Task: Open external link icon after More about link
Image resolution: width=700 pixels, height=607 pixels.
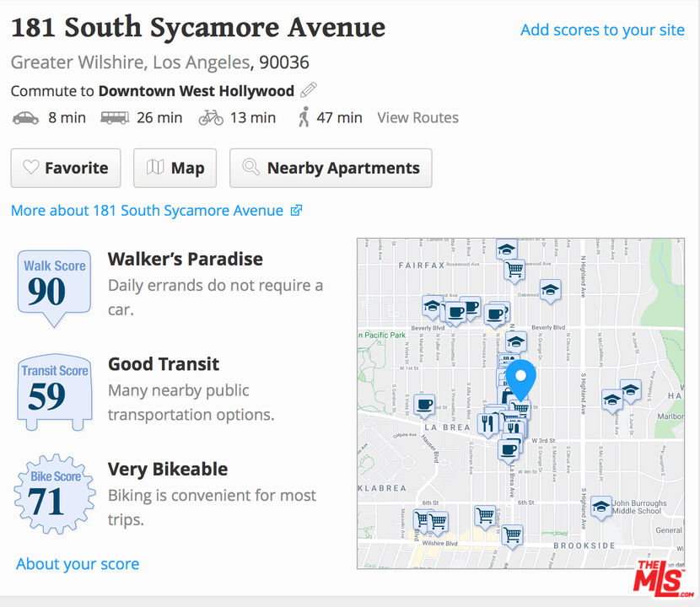Action: [296, 211]
